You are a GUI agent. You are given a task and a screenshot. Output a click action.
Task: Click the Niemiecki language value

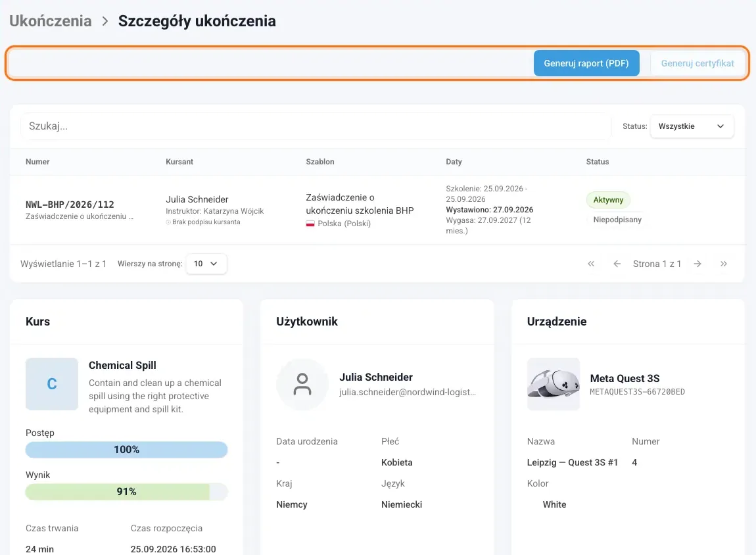pos(402,504)
